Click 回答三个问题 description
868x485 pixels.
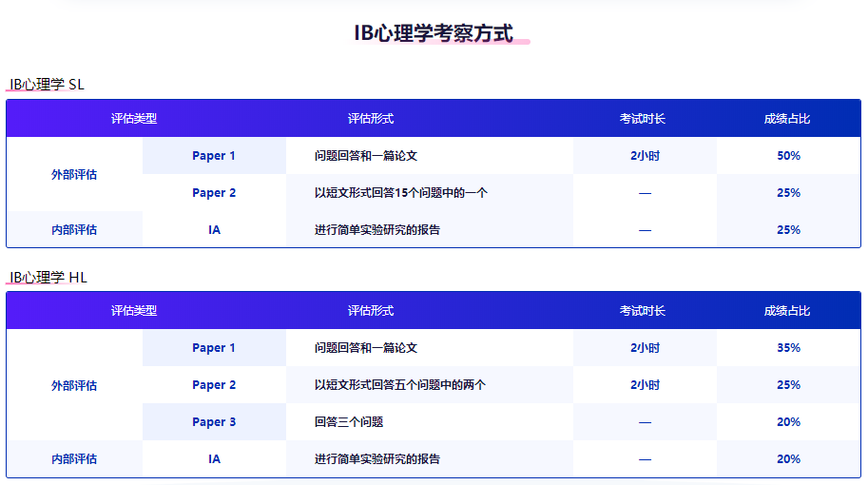coord(349,422)
